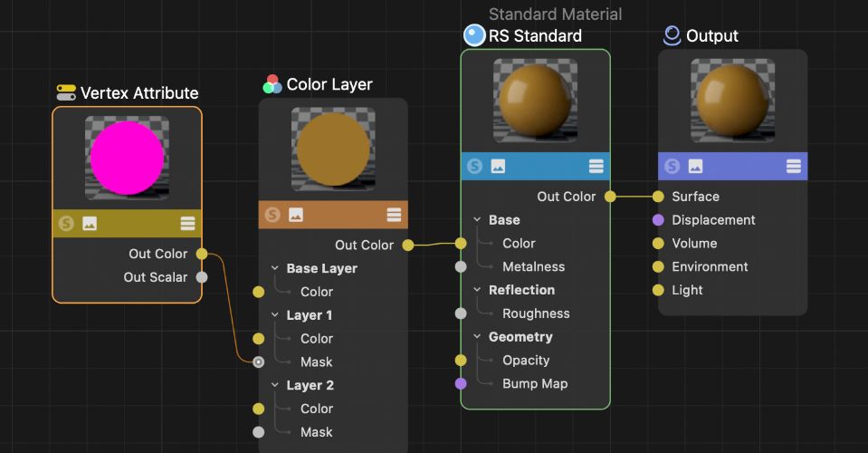Screen dimensions: 868x453
Task: Click the Light input port
Action: (x=658, y=290)
